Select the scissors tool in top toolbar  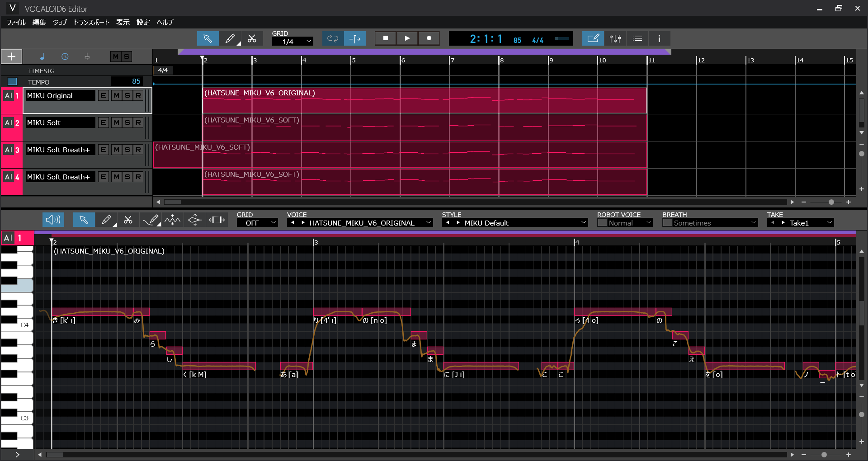[252, 38]
